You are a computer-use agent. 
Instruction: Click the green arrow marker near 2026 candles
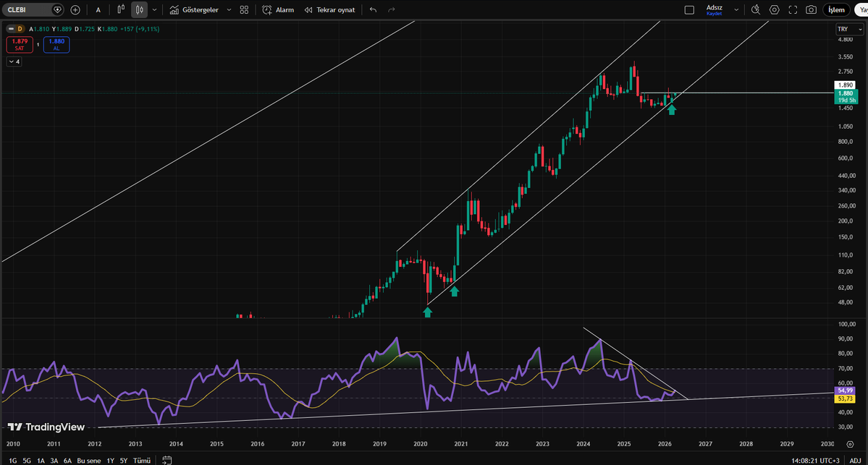[x=672, y=110]
